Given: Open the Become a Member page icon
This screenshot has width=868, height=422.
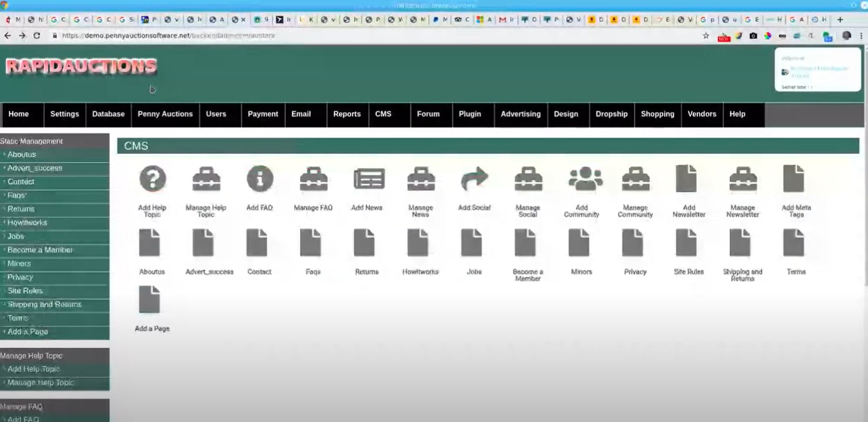Looking at the screenshot, I should [x=525, y=243].
